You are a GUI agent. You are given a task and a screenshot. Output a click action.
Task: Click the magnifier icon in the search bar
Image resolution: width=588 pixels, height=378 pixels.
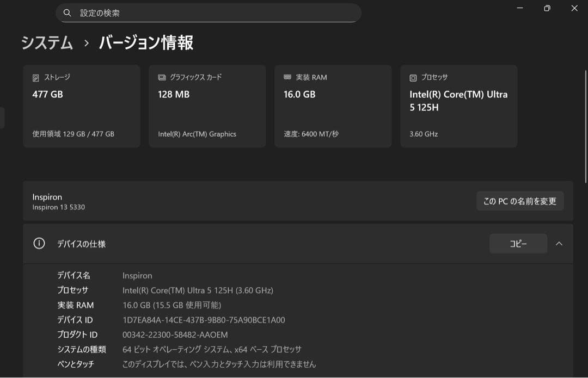67,13
